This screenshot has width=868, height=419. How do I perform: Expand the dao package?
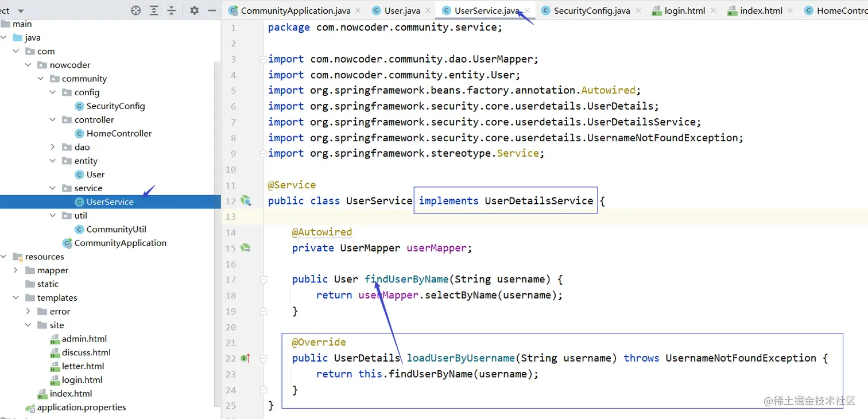tap(53, 147)
